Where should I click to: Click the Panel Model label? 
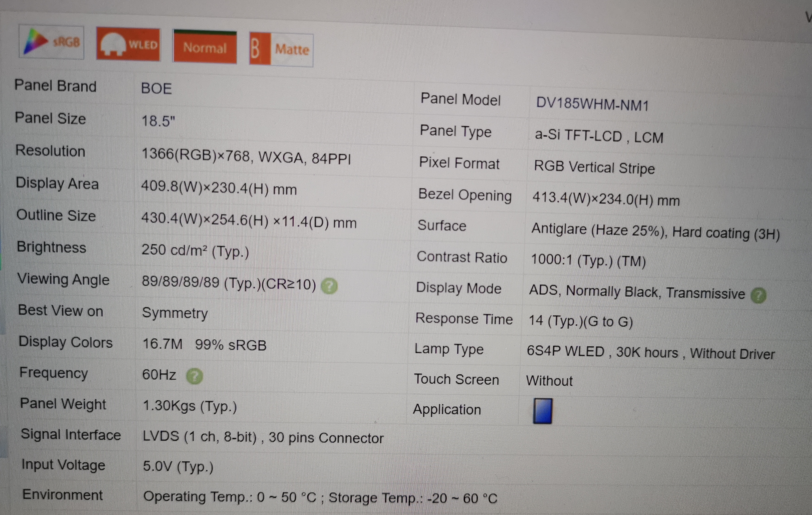coord(461,100)
